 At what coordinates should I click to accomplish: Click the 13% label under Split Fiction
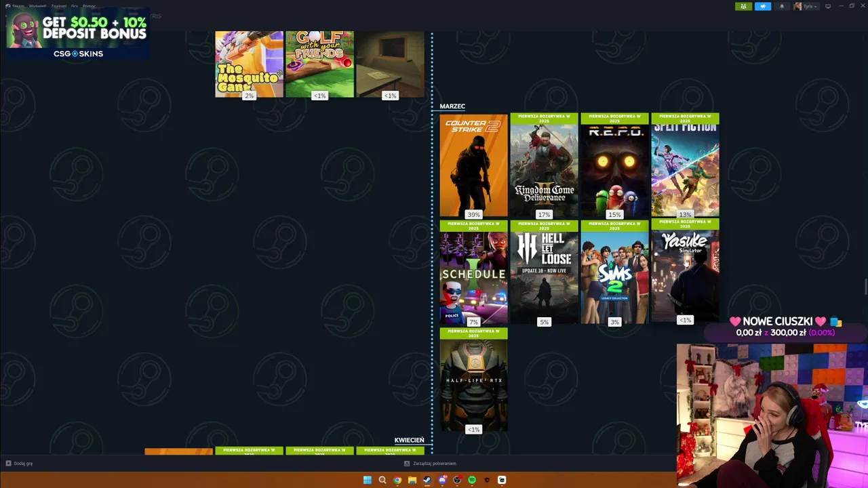coord(685,215)
